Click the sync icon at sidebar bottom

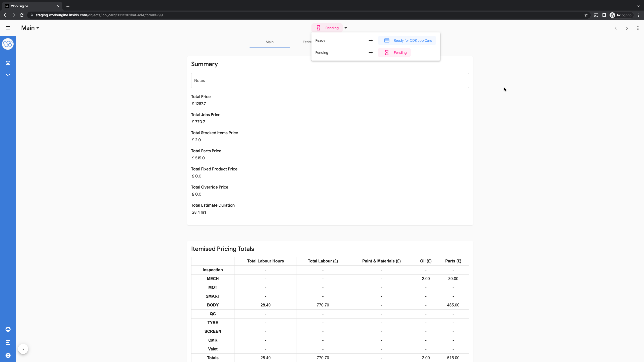coord(8,355)
